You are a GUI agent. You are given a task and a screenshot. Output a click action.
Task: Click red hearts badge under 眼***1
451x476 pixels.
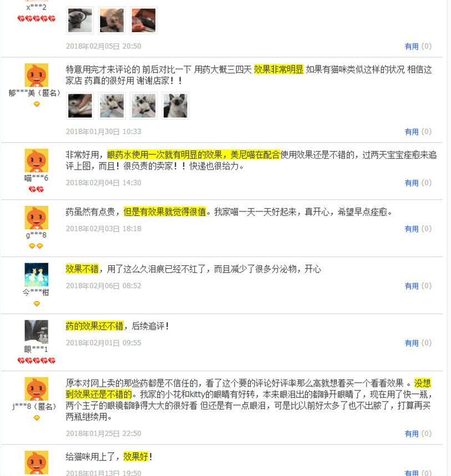click(37, 361)
